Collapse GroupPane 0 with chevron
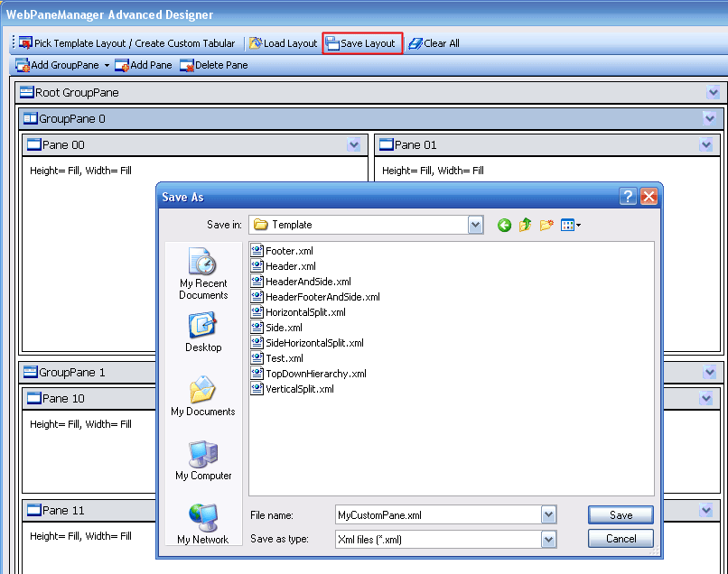Image resolution: width=728 pixels, height=574 pixels. (710, 118)
